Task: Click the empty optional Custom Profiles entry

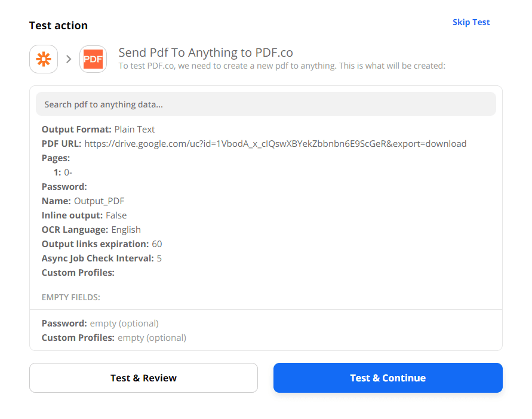Action: 114,338
